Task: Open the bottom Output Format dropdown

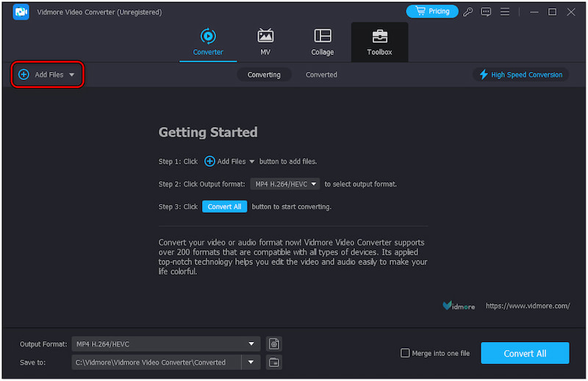Action: (165, 344)
